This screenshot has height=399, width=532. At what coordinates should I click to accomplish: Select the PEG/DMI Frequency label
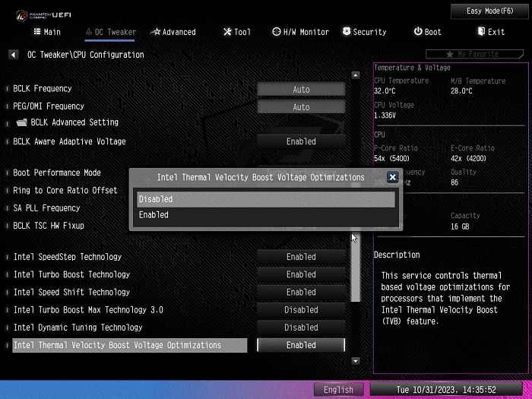[49, 106]
